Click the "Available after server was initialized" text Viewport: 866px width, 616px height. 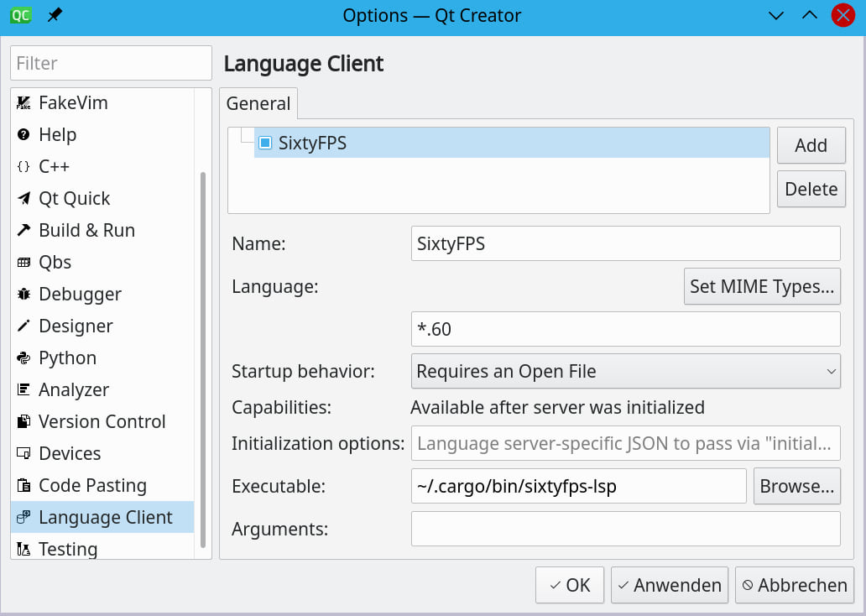557,407
